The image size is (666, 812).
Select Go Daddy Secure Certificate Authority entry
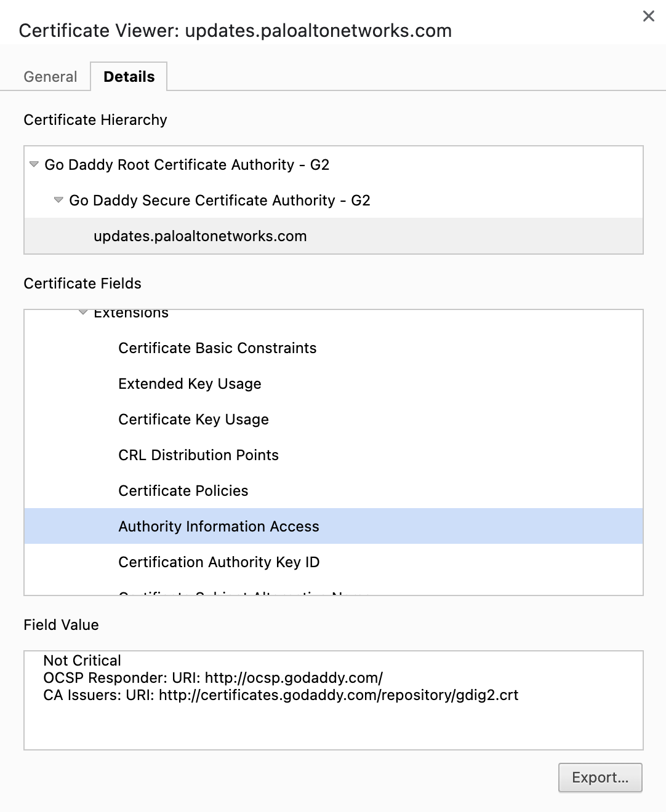pos(220,200)
